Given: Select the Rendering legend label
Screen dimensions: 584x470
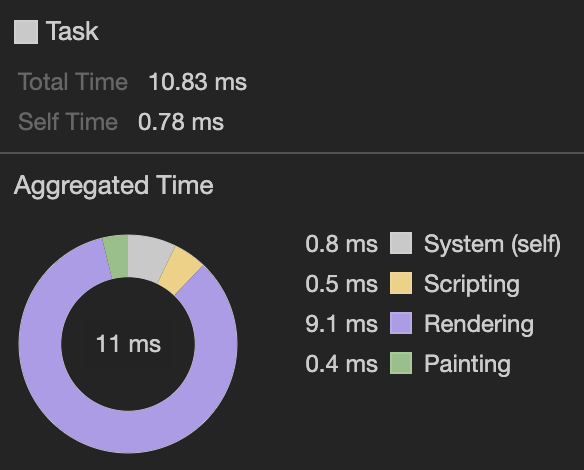Looking at the screenshot, I should click(479, 324).
